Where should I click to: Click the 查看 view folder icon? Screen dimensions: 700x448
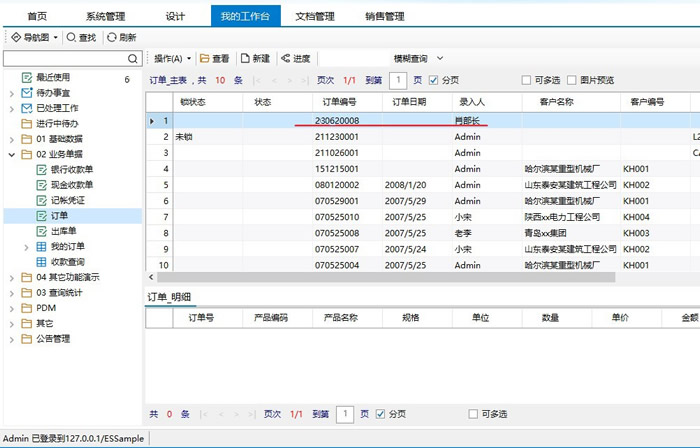click(205, 59)
